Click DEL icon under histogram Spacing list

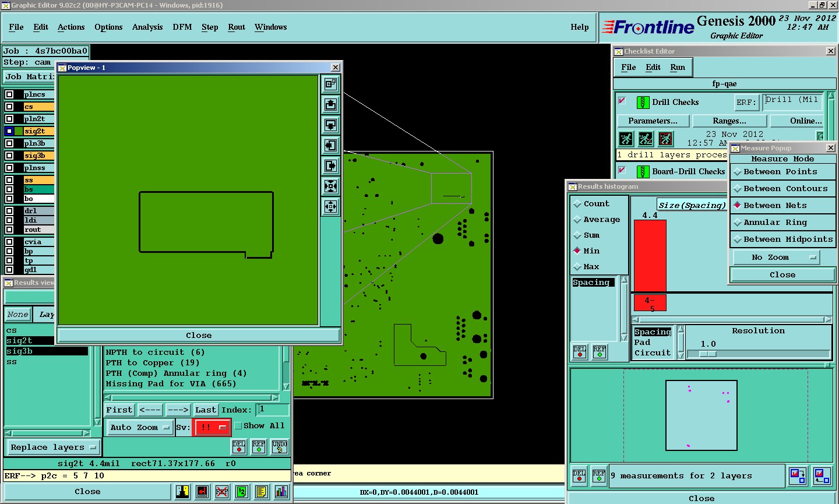coord(580,352)
